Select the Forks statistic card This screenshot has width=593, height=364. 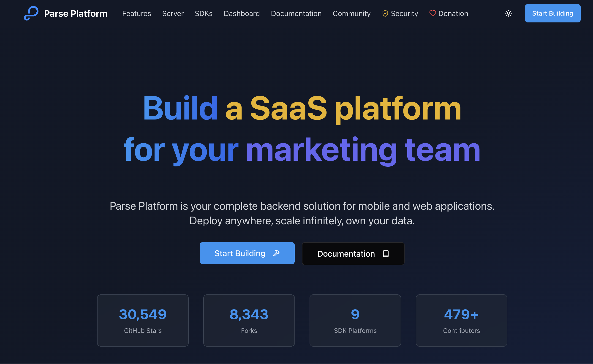pyautogui.click(x=249, y=321)
